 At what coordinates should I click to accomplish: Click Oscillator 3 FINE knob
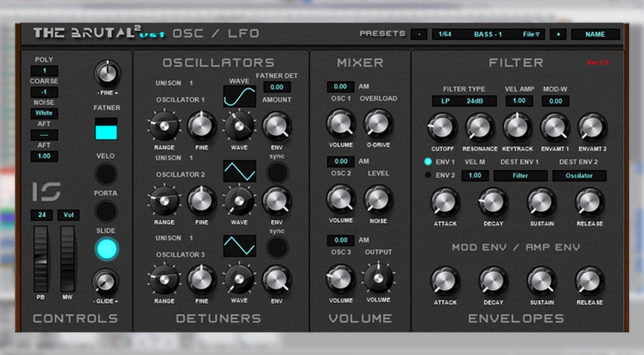pyautogui.click(x=202, y=279)
